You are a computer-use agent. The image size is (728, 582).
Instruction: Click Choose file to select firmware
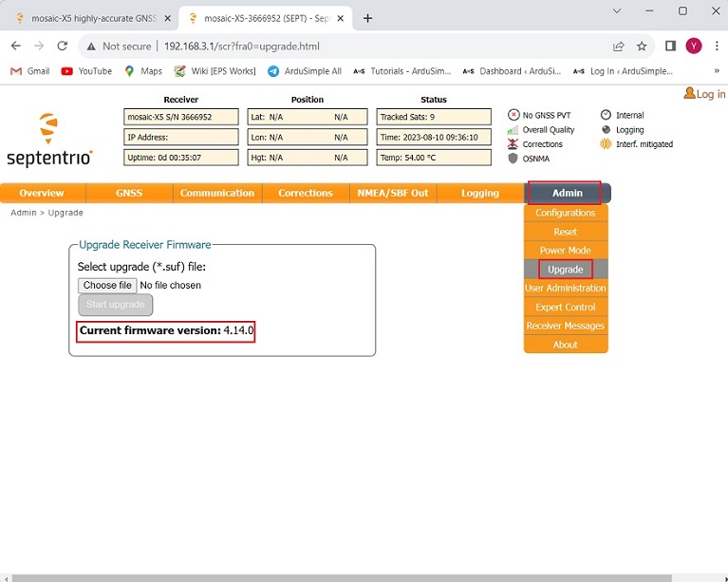pos(107,285)
